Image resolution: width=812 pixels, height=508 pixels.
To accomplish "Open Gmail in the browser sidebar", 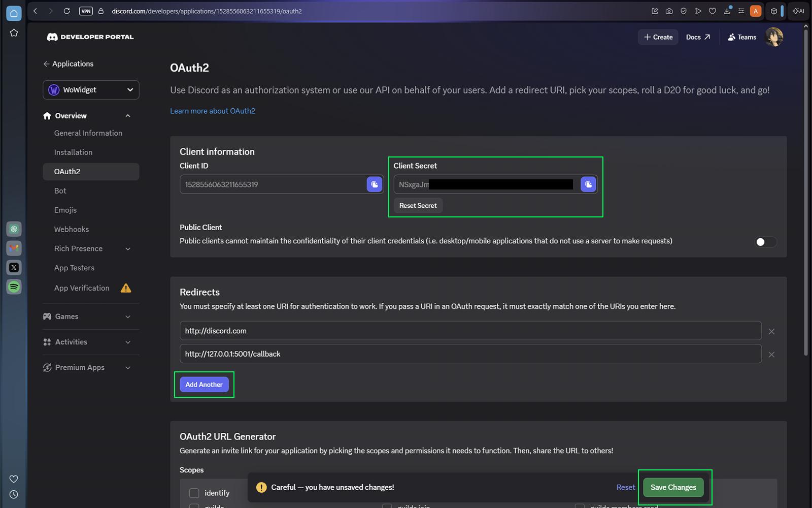I will [x=14, y=248].
